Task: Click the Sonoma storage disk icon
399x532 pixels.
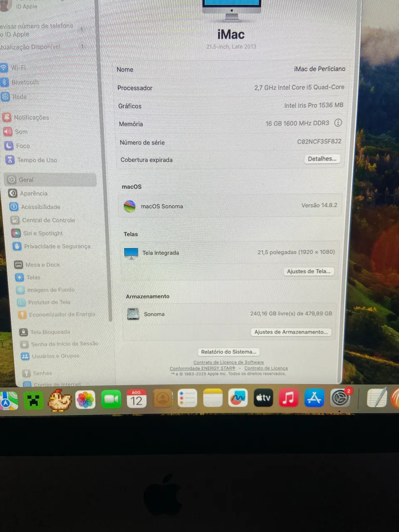Action: click(133, 314)
